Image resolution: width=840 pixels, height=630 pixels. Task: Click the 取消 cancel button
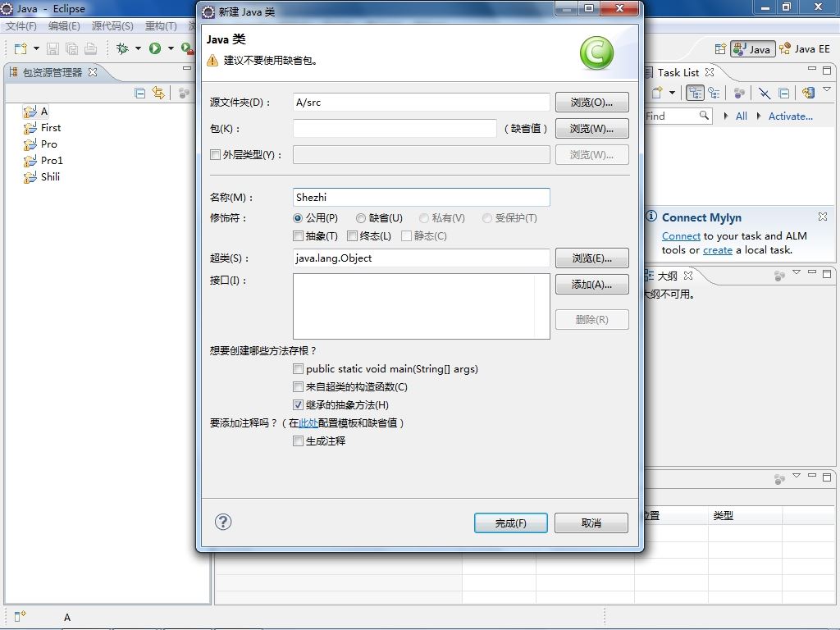591,523
